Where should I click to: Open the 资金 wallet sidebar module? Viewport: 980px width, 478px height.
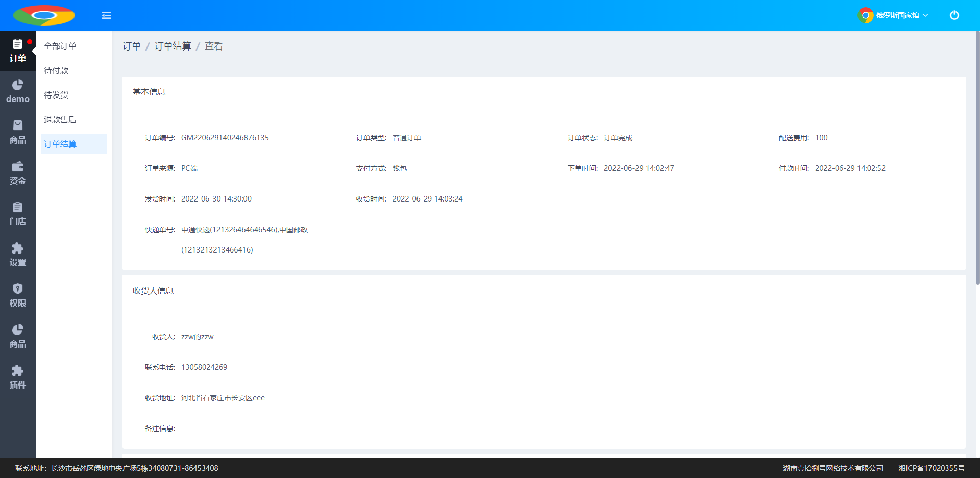(x=18, y=173)
